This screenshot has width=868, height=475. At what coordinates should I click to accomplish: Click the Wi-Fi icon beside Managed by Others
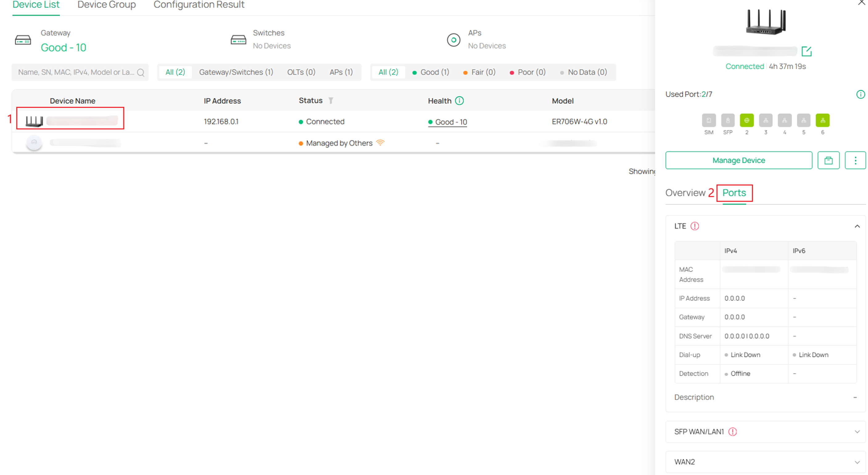[380, 142]
